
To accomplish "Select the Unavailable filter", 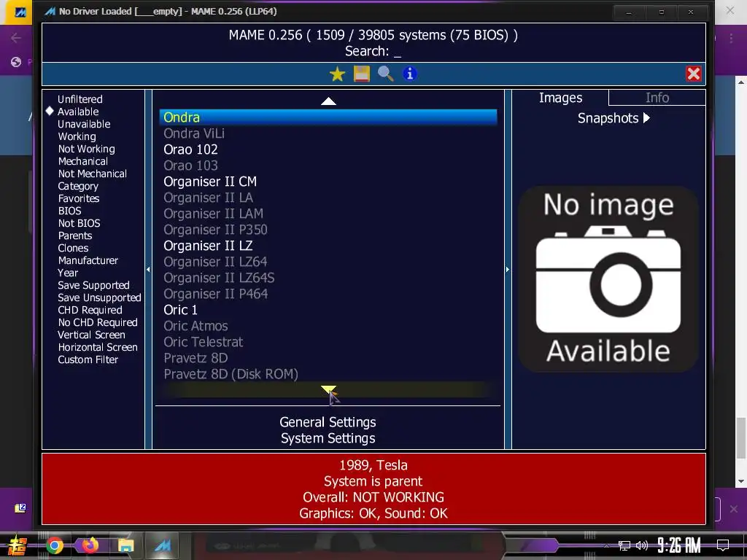I will [x=84, y=124].
